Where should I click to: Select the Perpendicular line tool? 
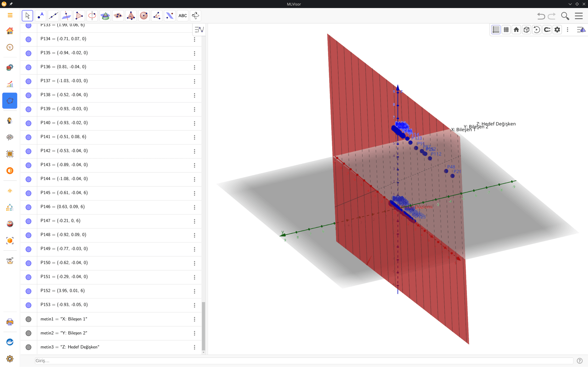point(66,16)
